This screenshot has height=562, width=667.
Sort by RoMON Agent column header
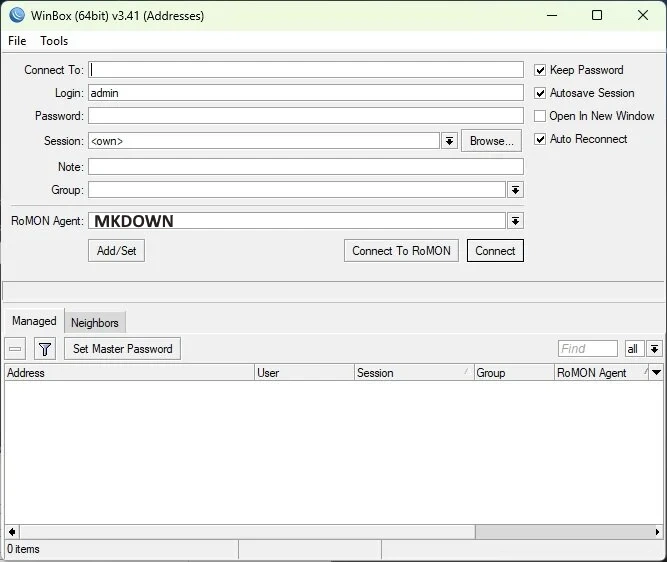(602, 373)
